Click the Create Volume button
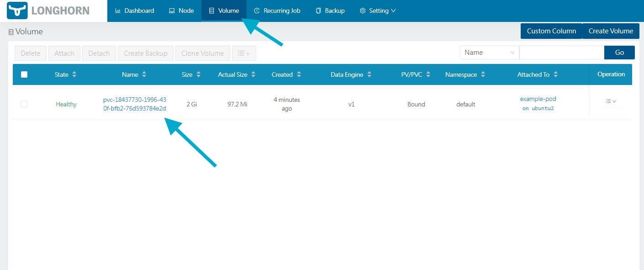644x270 pixels. click(611, 31)
